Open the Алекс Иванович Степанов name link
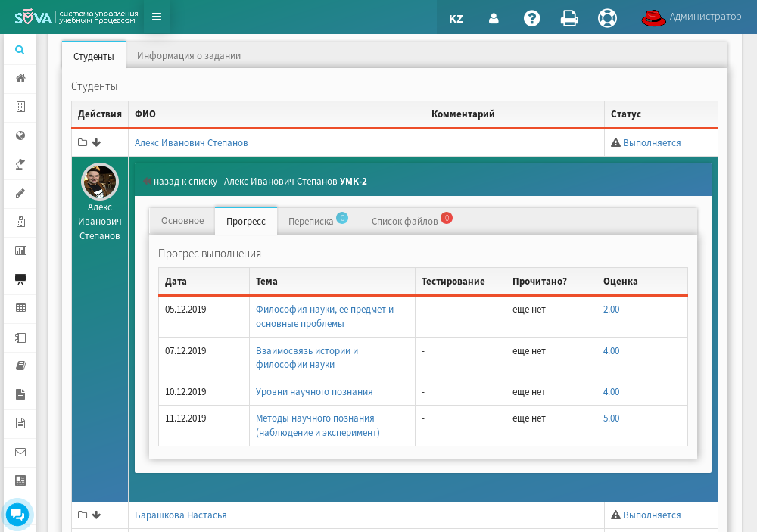The image size is (757, 532). click(192, 143)
